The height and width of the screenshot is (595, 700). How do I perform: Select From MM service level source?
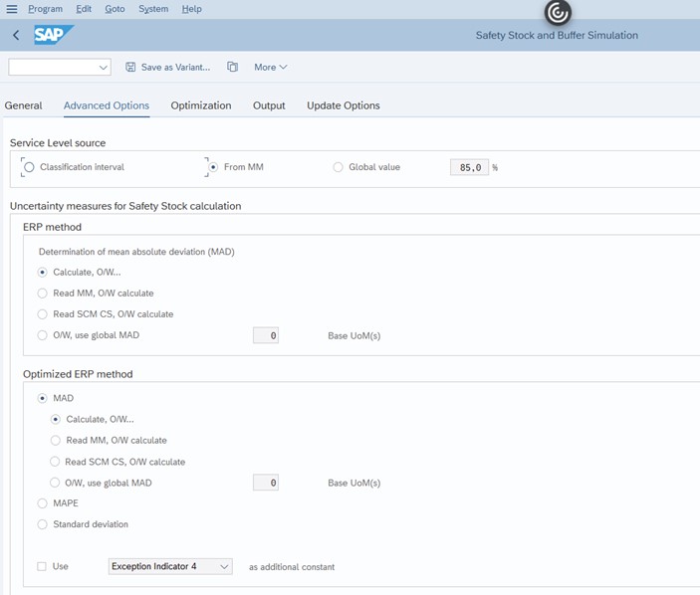(213, 167)
